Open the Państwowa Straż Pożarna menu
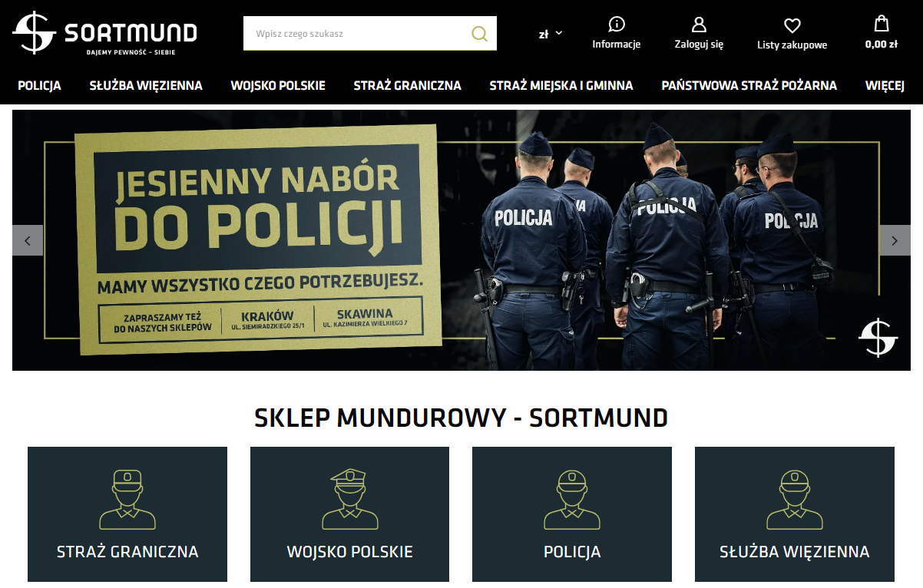 click(x=749, y=85)
